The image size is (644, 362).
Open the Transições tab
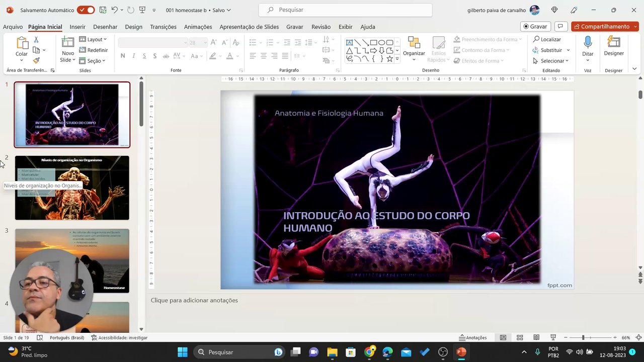[163, 27]
